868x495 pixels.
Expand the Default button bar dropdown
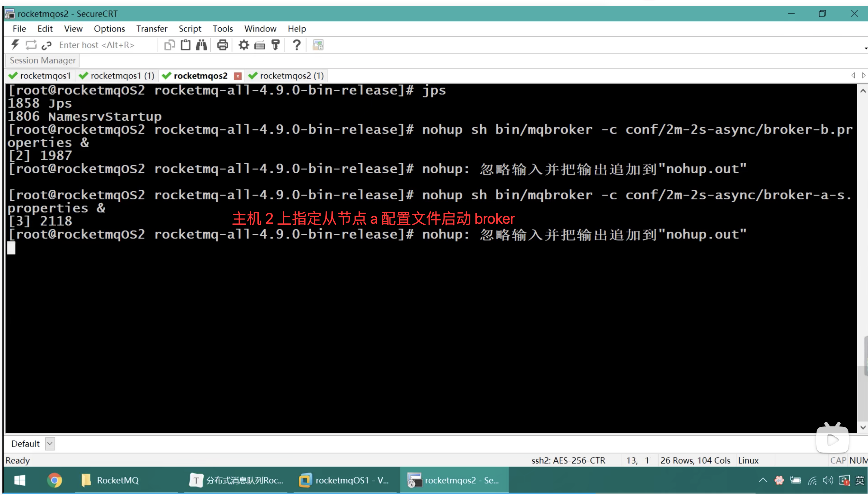(x=50, y=444)
